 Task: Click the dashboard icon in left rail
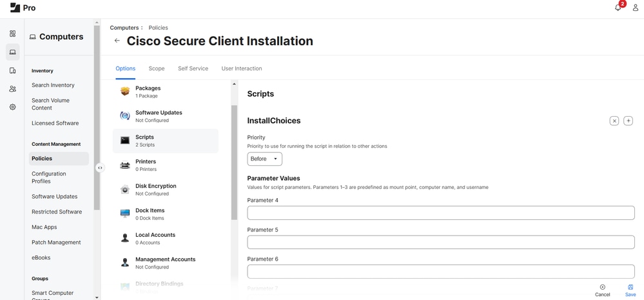(12, 34)
